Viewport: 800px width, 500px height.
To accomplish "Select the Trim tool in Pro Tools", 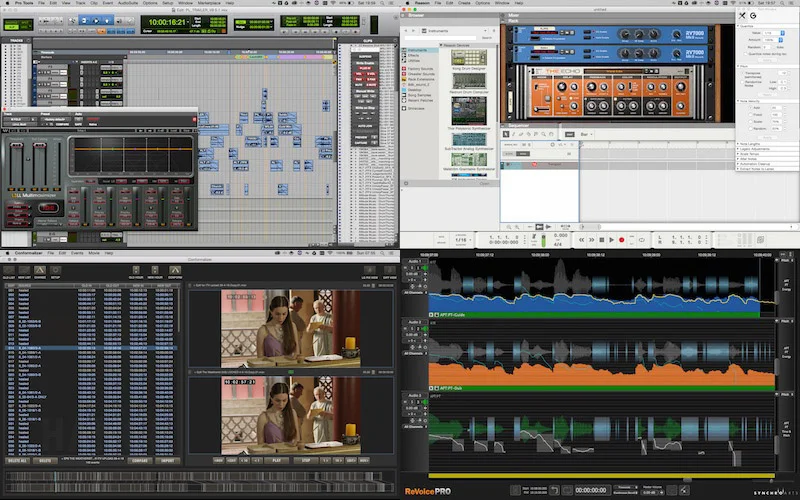I will [84, 21].
